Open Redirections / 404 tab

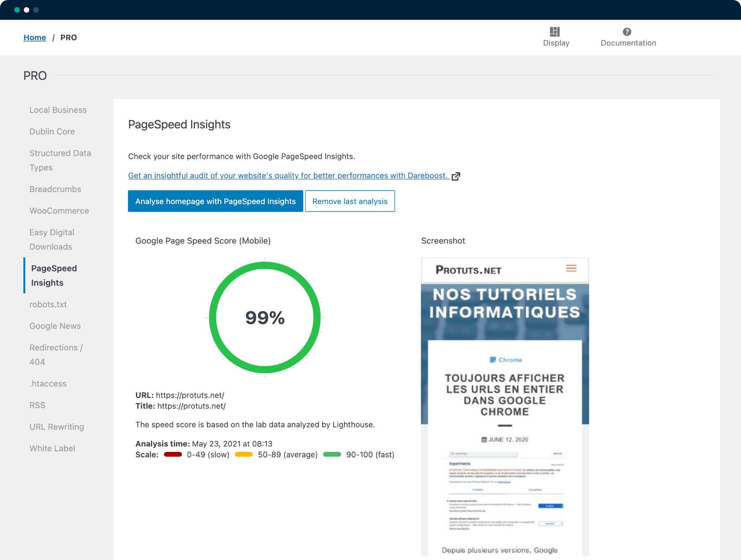pyautogui.click(x=56, y=355)
